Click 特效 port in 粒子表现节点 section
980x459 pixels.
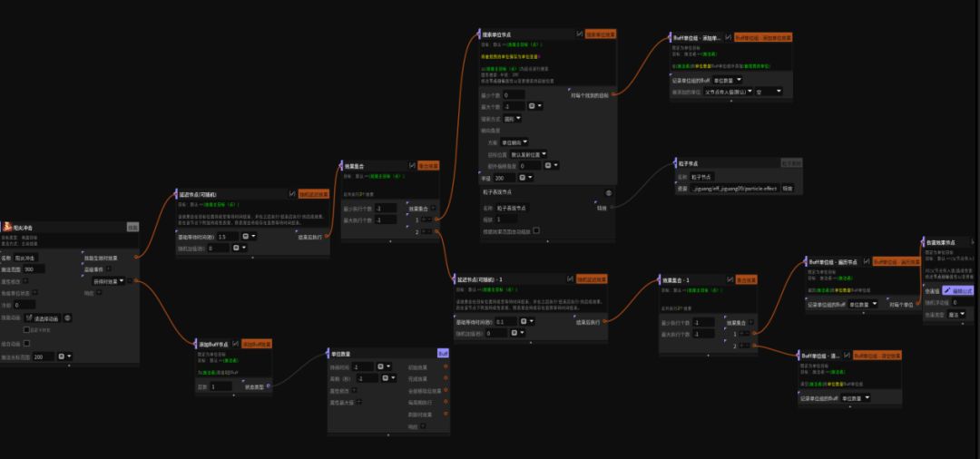tap(613, 208)
